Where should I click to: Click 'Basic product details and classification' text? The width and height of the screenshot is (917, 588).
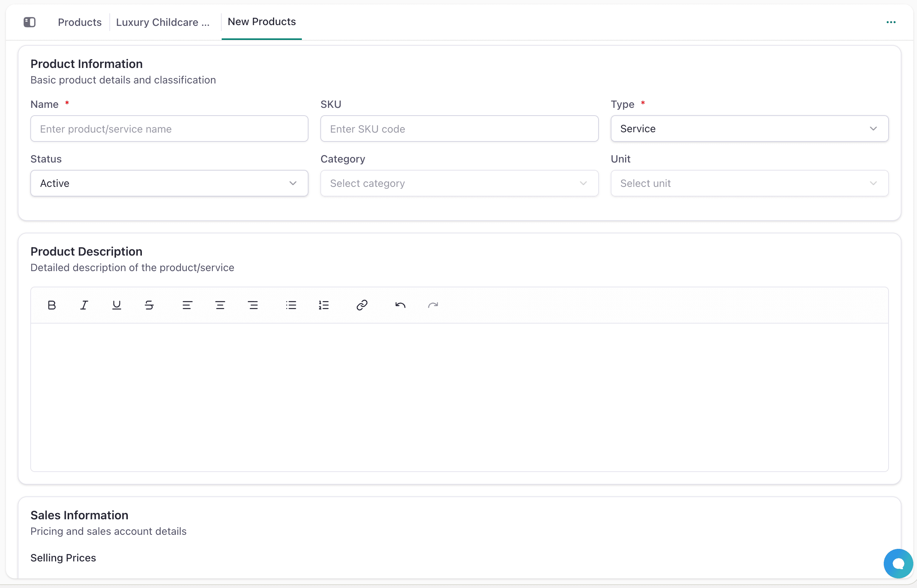123,80
